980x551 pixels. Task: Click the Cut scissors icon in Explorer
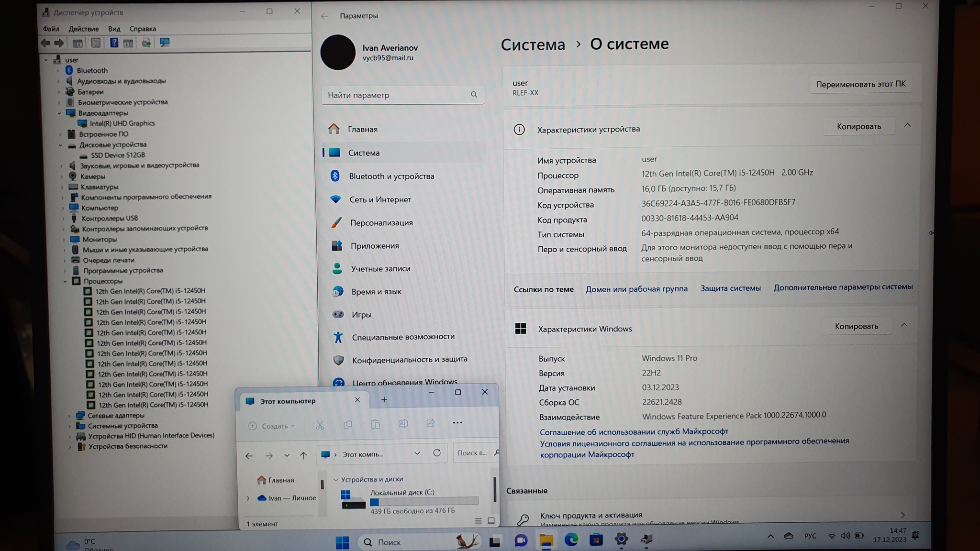320,425
